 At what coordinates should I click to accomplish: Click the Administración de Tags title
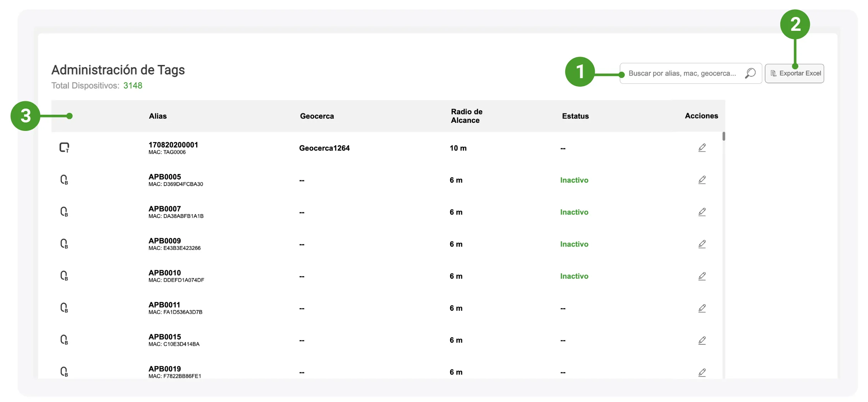pos(118,70)
